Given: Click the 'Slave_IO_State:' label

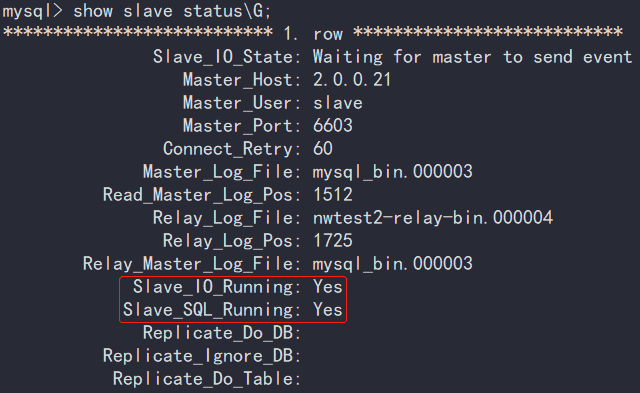Looking at the screenshot, I should [227, 57].
